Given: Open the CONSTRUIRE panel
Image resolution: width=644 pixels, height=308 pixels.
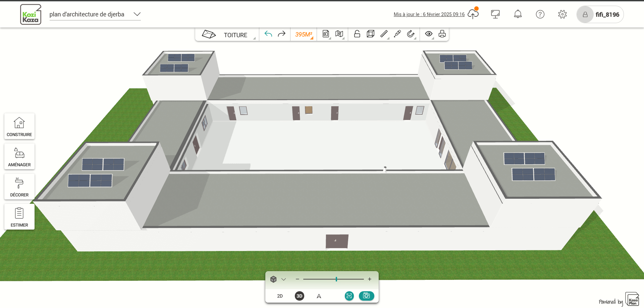Looking at the screenshot, I should tap(19, 126).
